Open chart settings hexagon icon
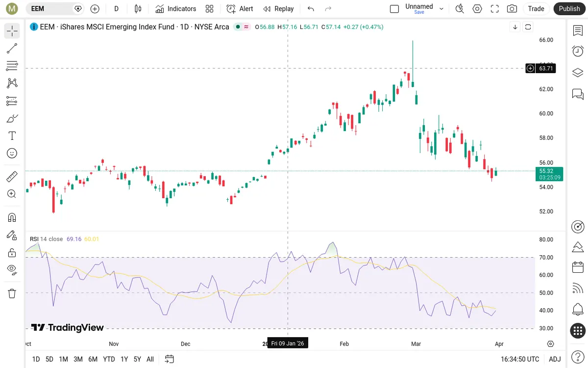The height and width of the screenshot is (368, 588). coord(477,8)
